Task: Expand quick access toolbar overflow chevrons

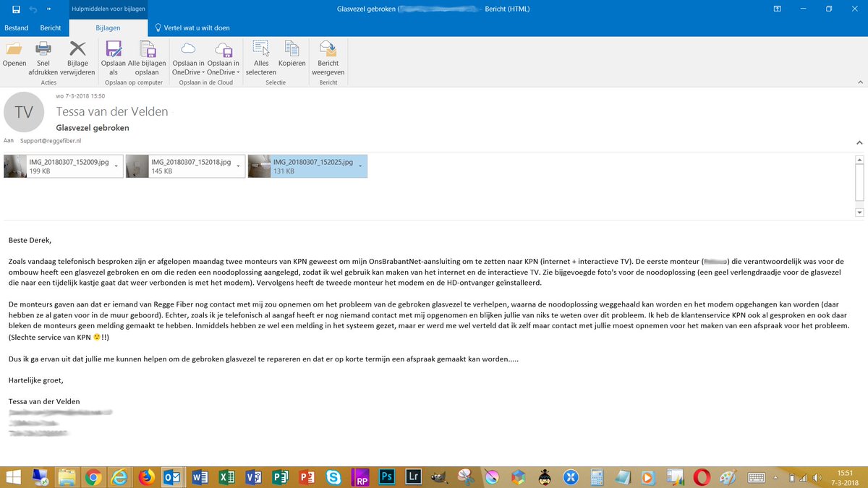Action: click(49, 9)
